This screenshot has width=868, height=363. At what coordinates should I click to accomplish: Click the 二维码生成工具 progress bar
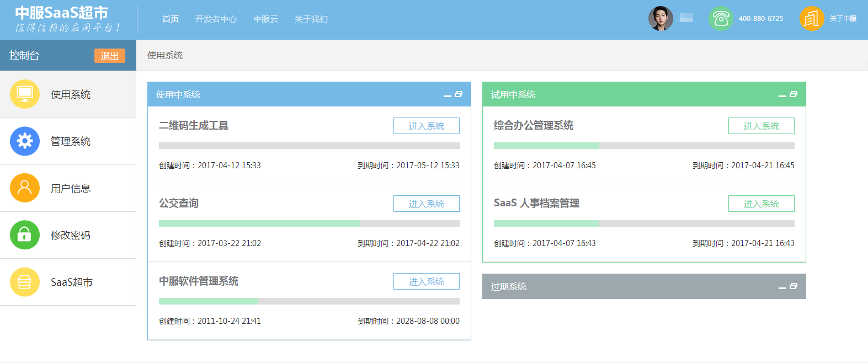(x=309, y=146)
